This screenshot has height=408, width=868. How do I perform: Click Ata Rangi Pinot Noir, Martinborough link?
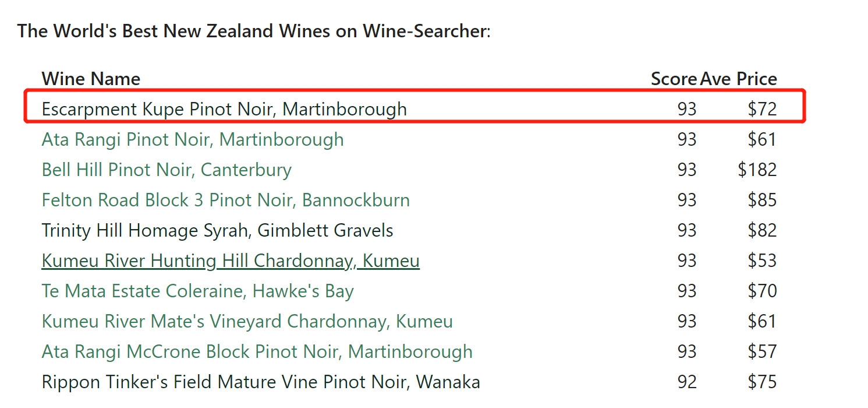coord(193,140)
